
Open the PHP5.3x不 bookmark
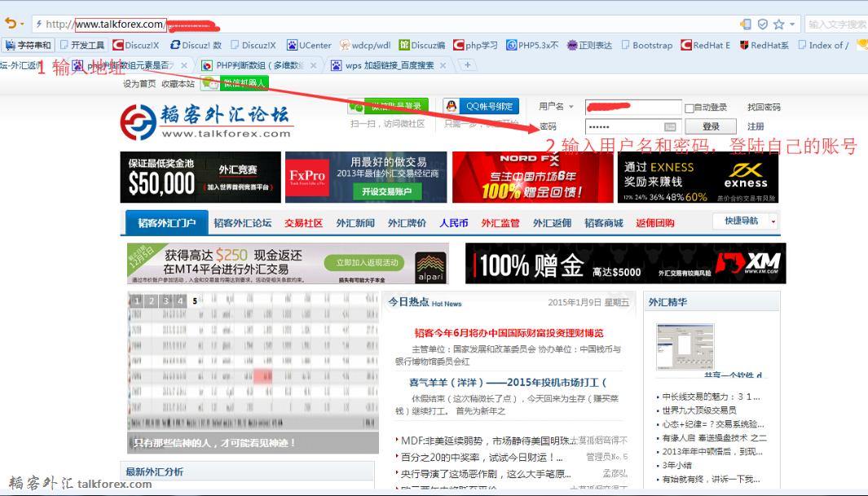click(532, 46)
